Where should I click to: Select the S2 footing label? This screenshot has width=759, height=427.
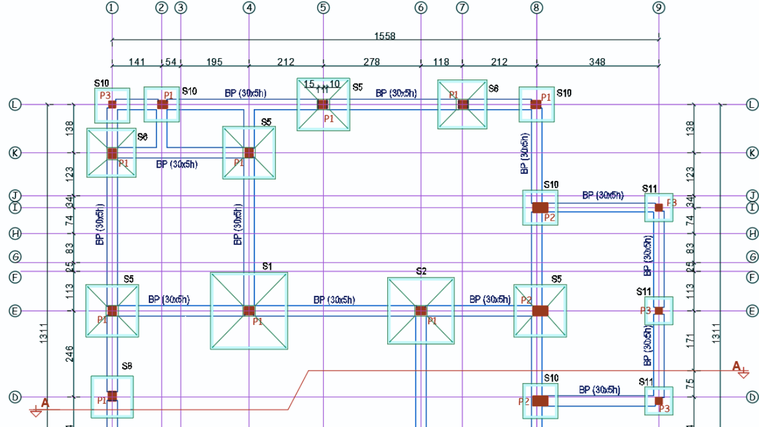point(421,272)
